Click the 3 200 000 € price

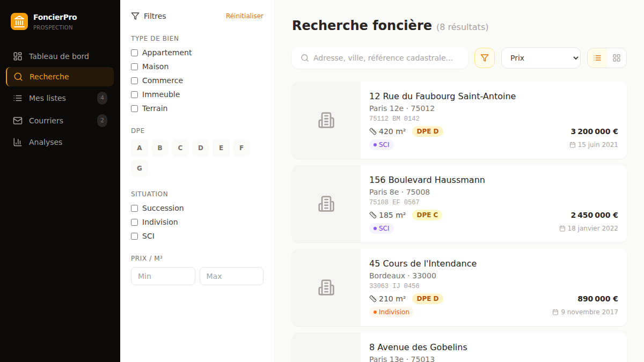click(x=595, y=131)
